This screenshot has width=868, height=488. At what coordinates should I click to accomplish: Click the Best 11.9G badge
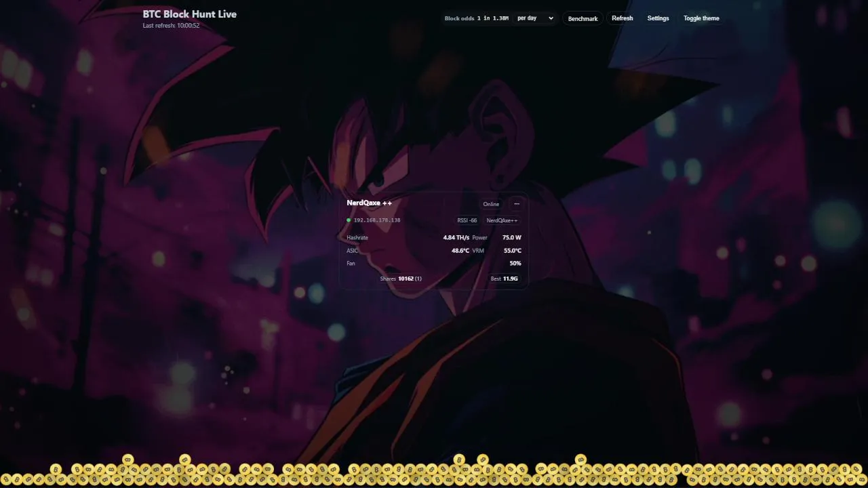click(505, 279)
